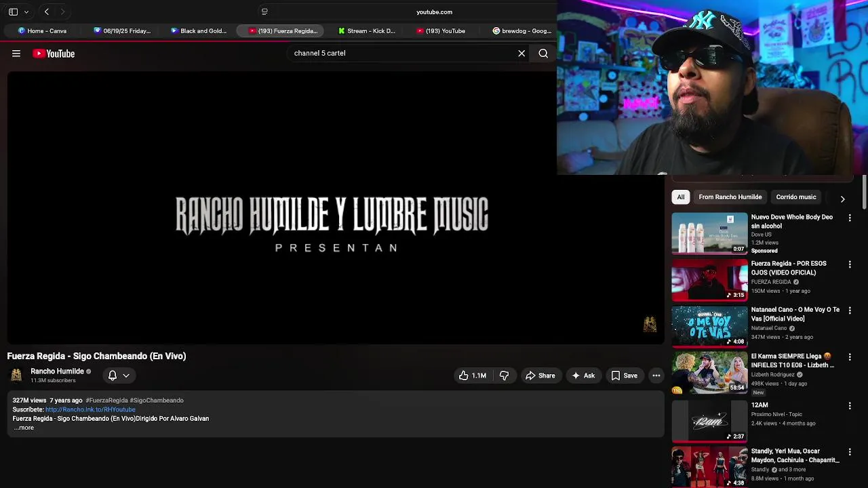Select '327M views 7 years ago' text
The width and height of the screenshot is (868, 488).
coord(47,401)
